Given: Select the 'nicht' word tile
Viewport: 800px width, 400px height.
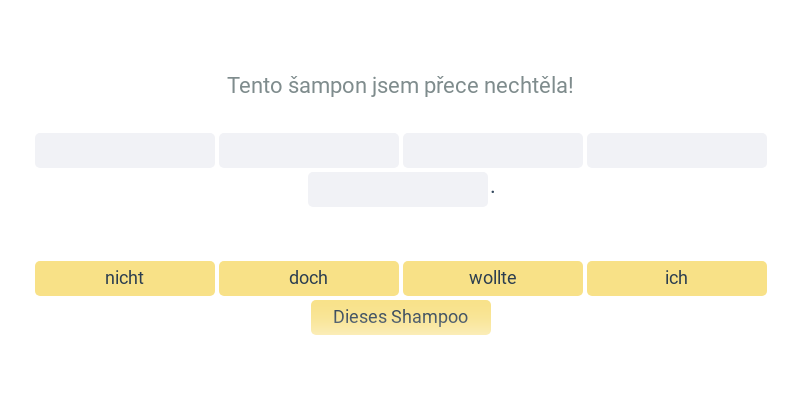Looking at the screenshot, I should (125, 278).
